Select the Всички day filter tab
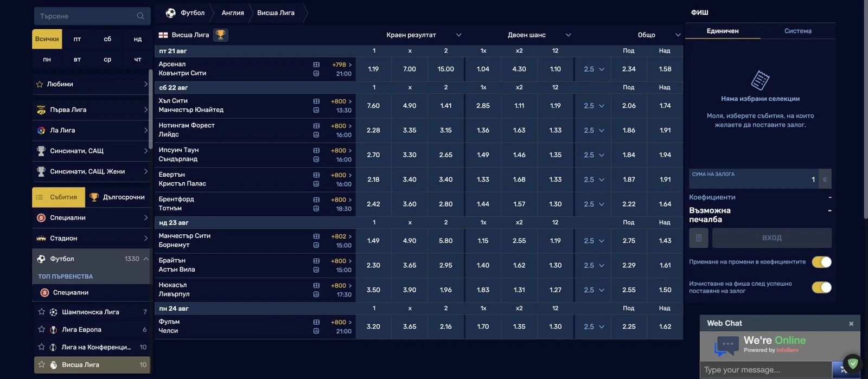The image size is (868, 379). 47,39
